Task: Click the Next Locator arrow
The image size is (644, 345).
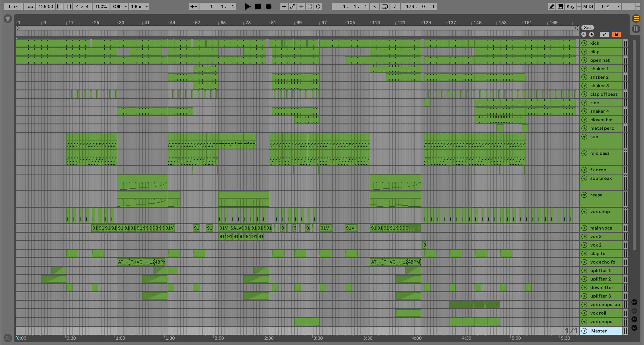Action: (591, 34)
